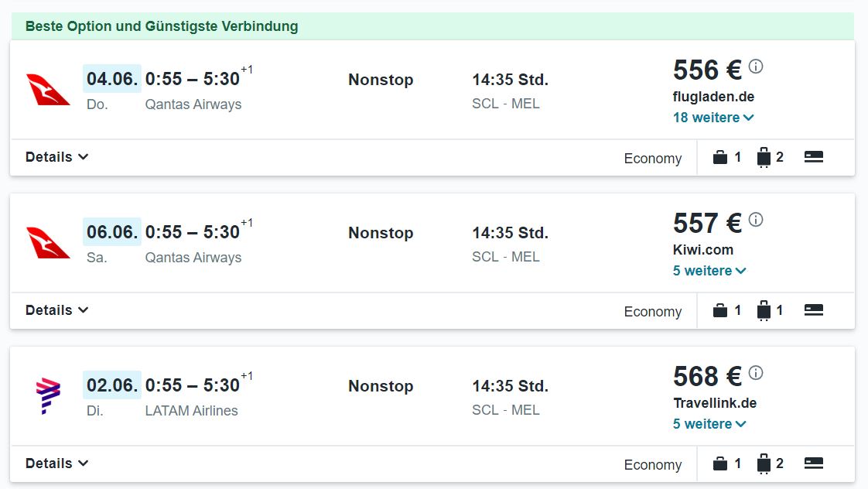Expand Details of the 06.06. Qantas flight

click(56, 310)
